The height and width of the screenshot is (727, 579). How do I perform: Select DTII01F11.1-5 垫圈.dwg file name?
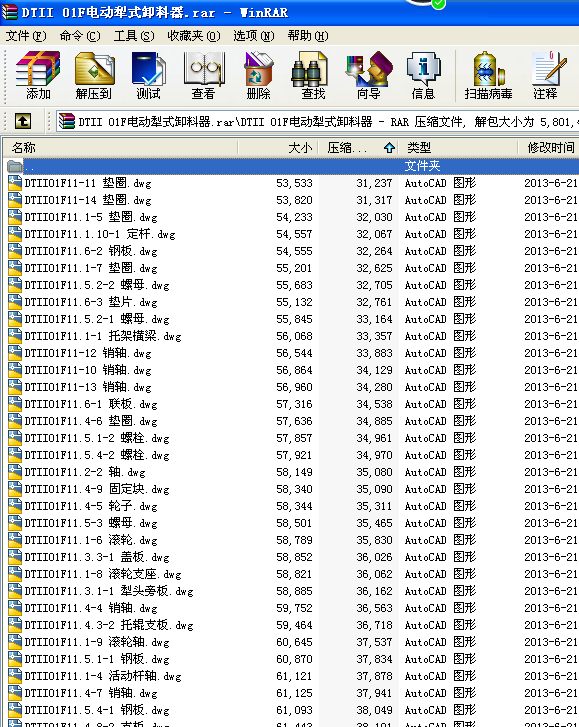click(91, 217)
